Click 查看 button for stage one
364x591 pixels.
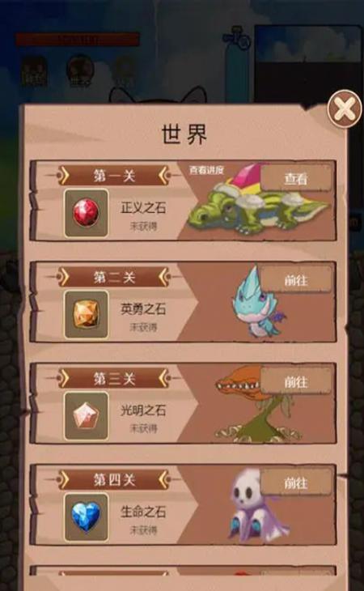296,178
